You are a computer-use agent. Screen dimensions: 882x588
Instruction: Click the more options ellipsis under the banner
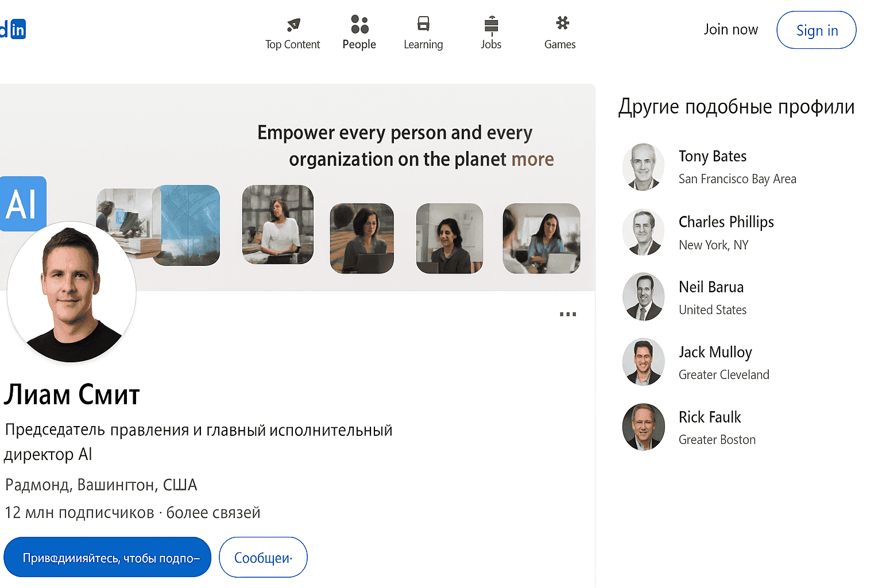tap(567, 314)
